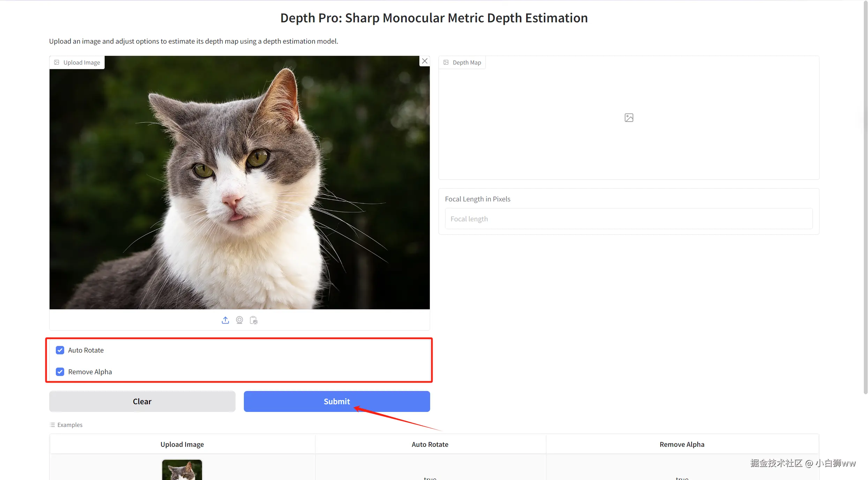This screenshot has height=480, width=868.
Task: Click the paste from clipboard icon
Action: coord(254,320)
